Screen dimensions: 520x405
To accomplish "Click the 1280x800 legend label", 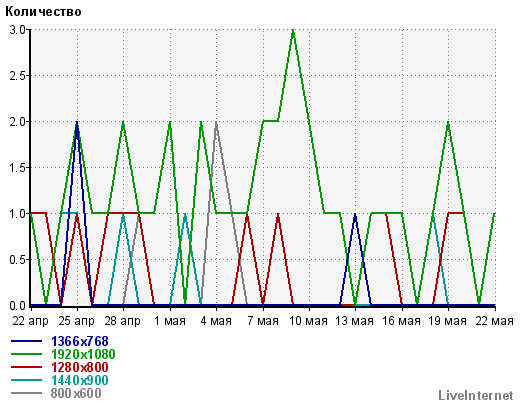I will click(80, 367).
